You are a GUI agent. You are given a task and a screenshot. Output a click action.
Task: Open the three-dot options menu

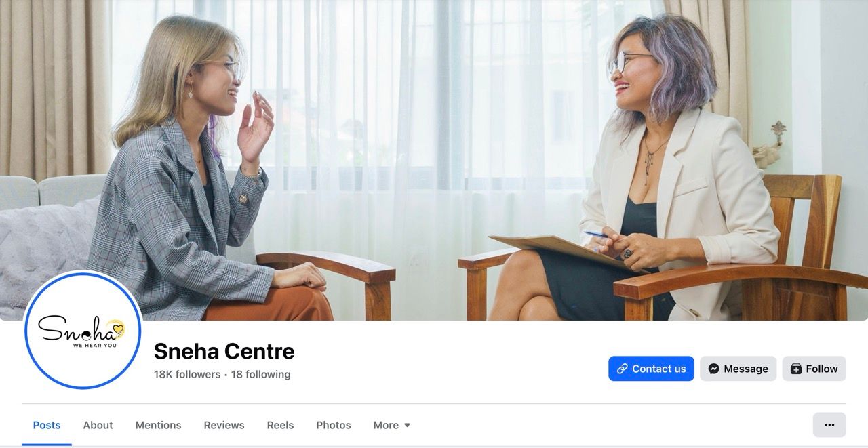click(829, 425)
